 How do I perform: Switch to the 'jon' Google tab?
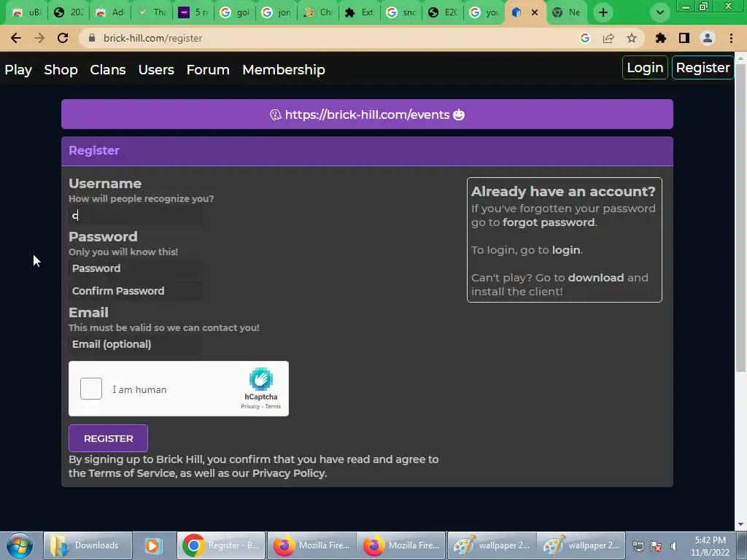click(x=276, y=12)
